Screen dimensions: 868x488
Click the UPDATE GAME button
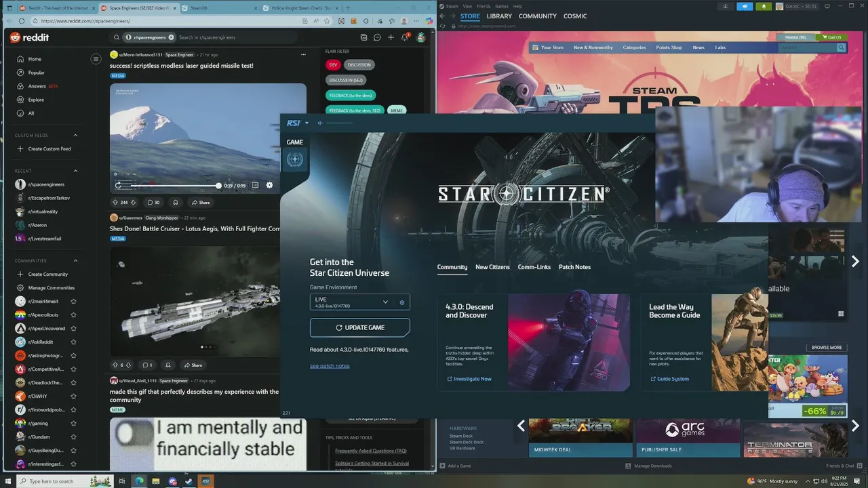point(360,327)
